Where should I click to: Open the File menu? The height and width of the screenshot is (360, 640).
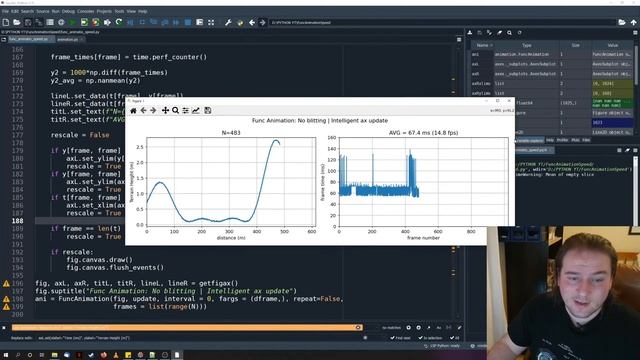click(5, 11)
